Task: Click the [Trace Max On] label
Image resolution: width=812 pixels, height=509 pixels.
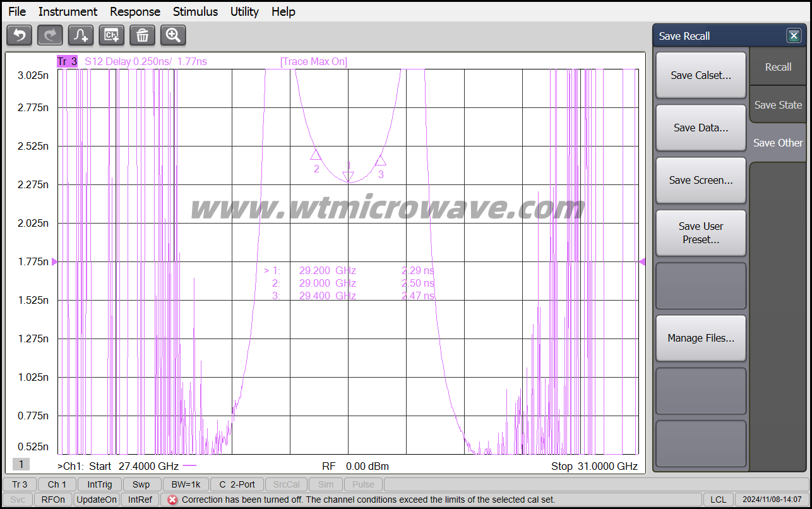Action: click(314, 61)
